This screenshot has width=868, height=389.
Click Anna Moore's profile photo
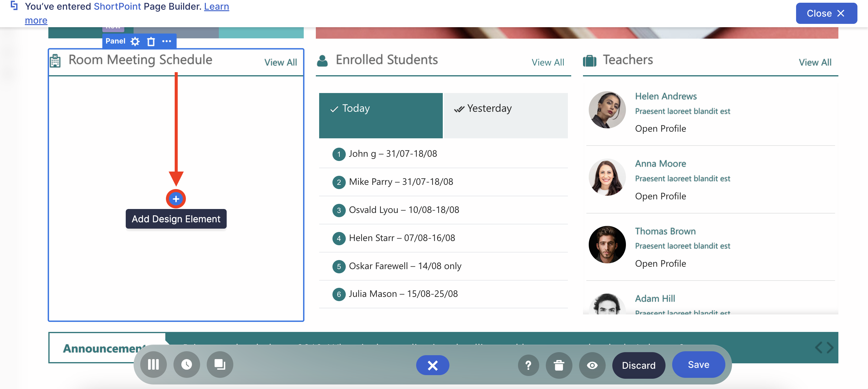click(x=607, y=177)
